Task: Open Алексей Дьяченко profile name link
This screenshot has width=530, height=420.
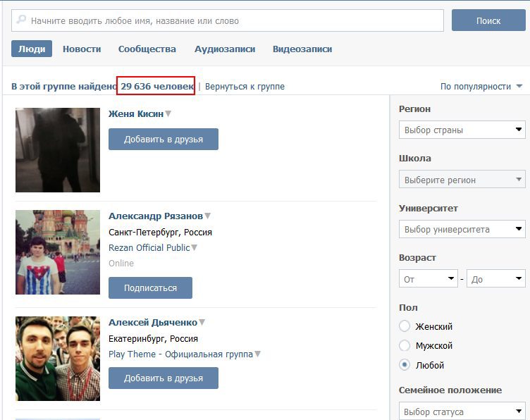Action: [153, 322]
